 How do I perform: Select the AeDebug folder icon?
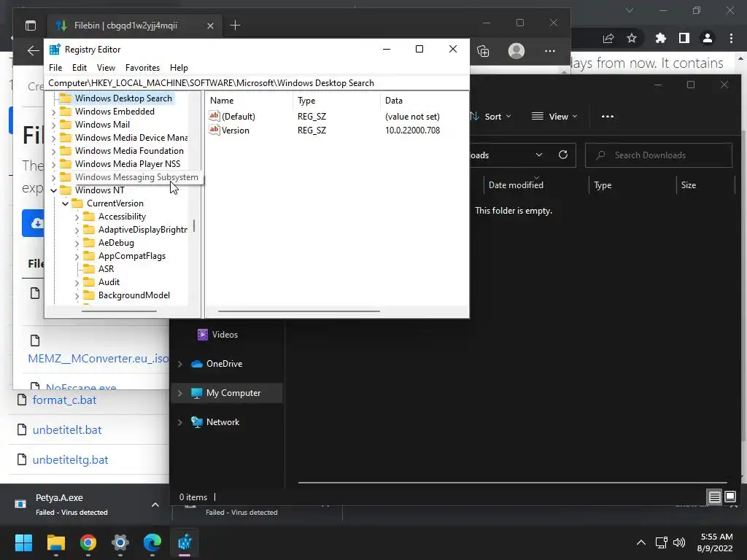pos(89,242)
